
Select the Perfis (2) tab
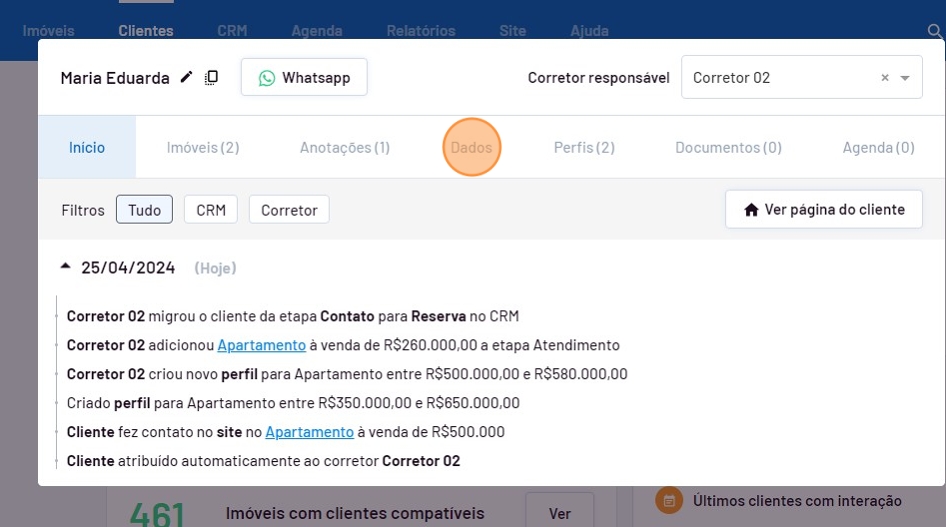click(584, 148)
